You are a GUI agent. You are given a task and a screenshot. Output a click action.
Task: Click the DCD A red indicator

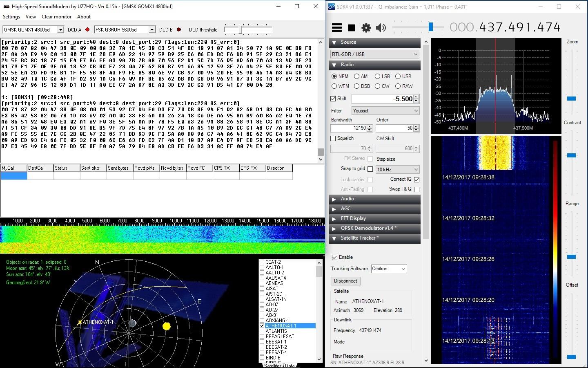tap(87, 29)
